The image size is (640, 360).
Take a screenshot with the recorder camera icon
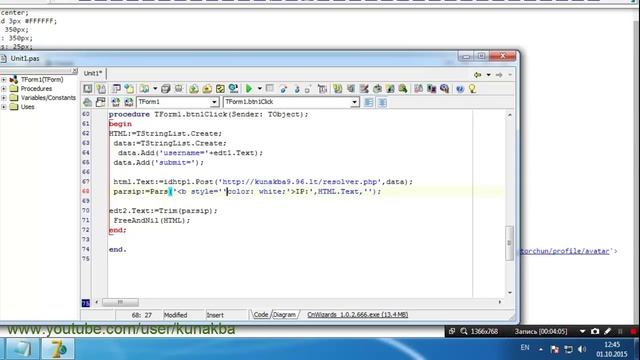coord(595,331)
